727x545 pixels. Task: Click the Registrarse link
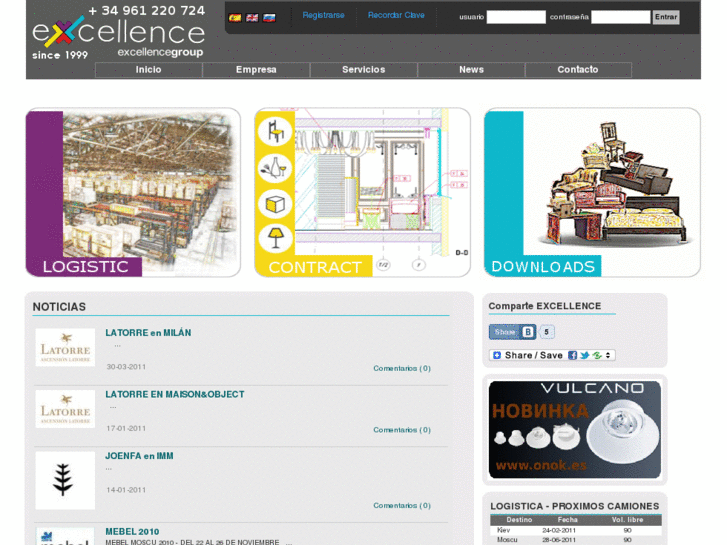(x=324, y=15)
